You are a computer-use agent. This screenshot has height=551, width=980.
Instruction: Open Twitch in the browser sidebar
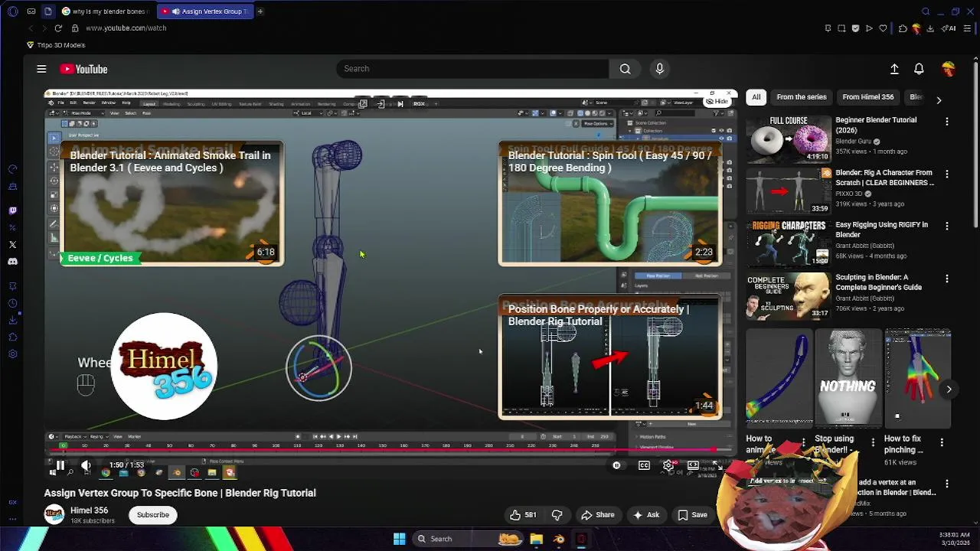tap(12, 210)
